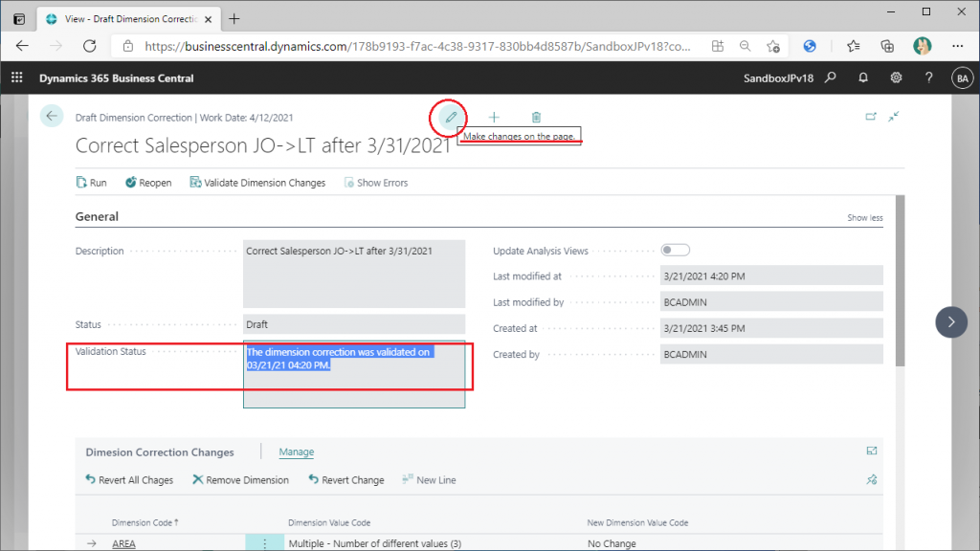Collapse the page with the diagonal arrows icon
This screenshot has height=551, width=980.
click(x=893, y=117)
